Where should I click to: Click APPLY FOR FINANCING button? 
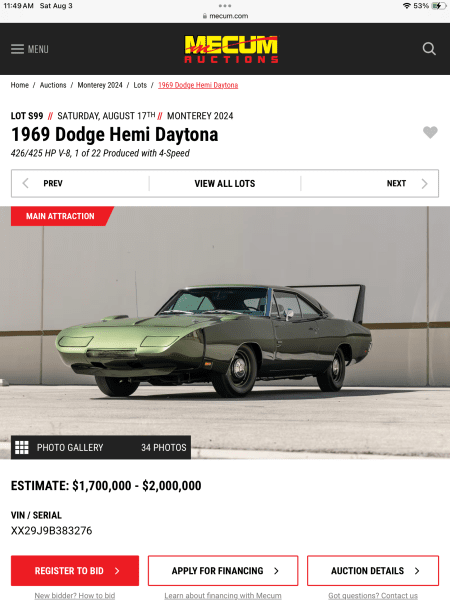[223, 571]
